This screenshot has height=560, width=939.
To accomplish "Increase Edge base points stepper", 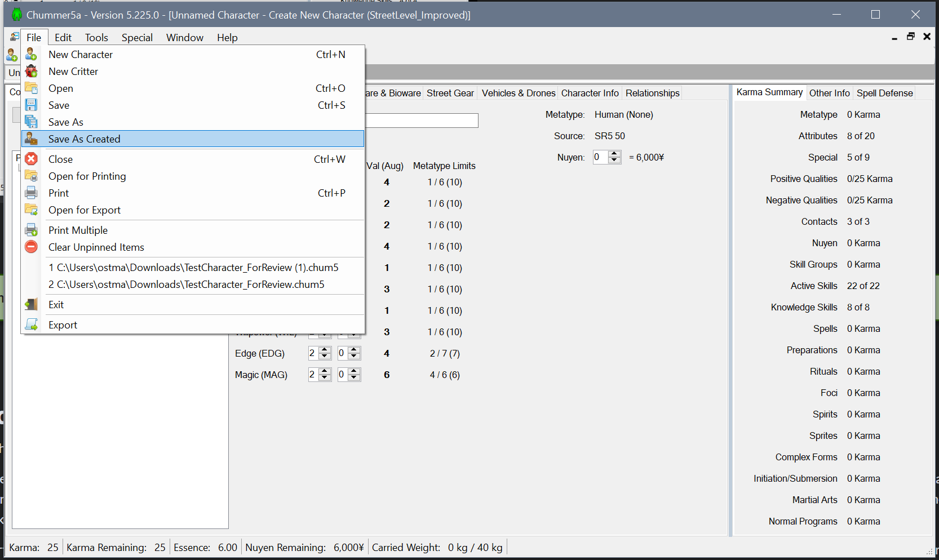I will (325, 350).
